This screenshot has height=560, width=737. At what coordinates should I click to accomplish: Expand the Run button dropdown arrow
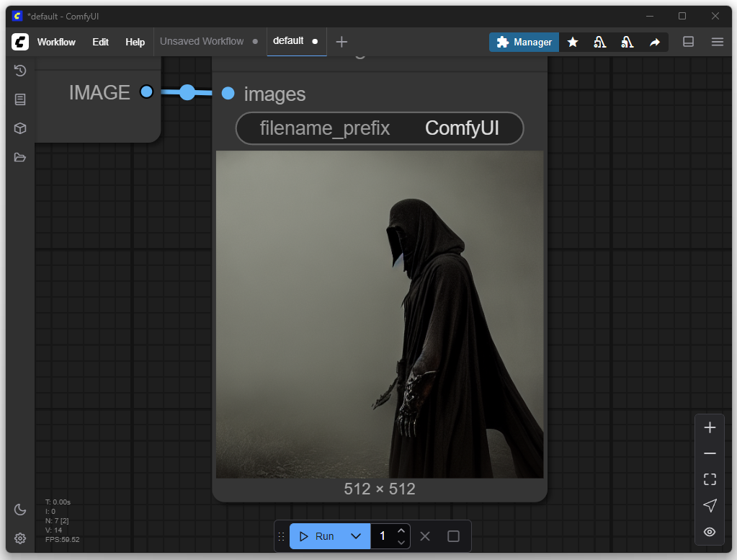(355, 536)
